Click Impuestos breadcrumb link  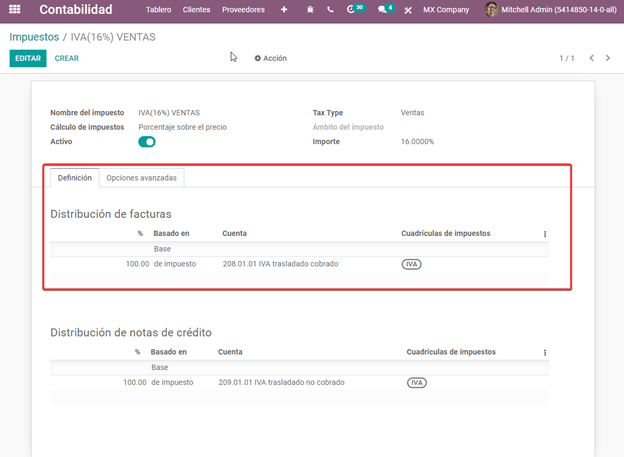pyautogui.click(x=34, y=37)
